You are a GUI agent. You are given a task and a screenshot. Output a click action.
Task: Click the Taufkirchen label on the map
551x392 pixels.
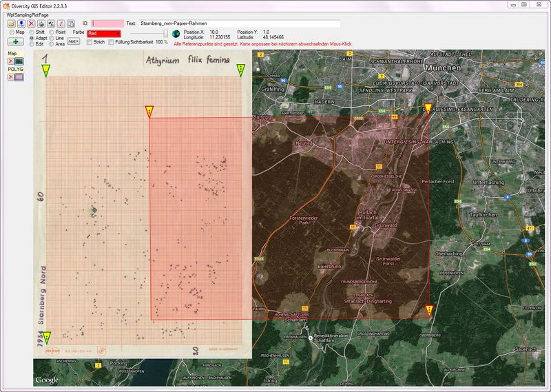click(x=484, y=214)
